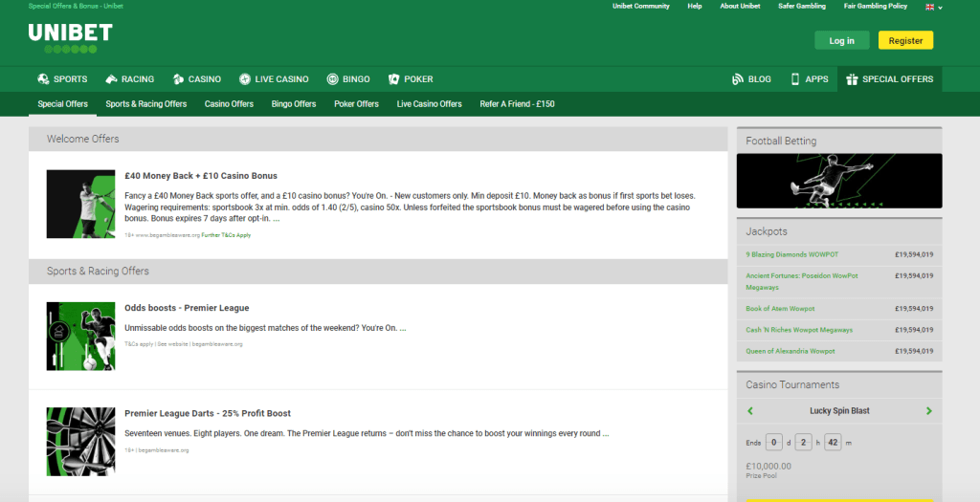This screenshot has height=502, width=980.
Task: Click the Log in button
Action: coord(842,40)
